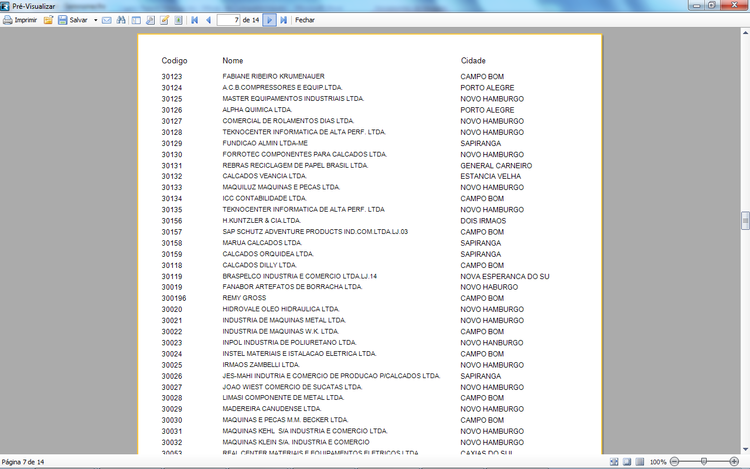Click the zoom slider handle
The image size is (750, 469).
coord(704,462)
